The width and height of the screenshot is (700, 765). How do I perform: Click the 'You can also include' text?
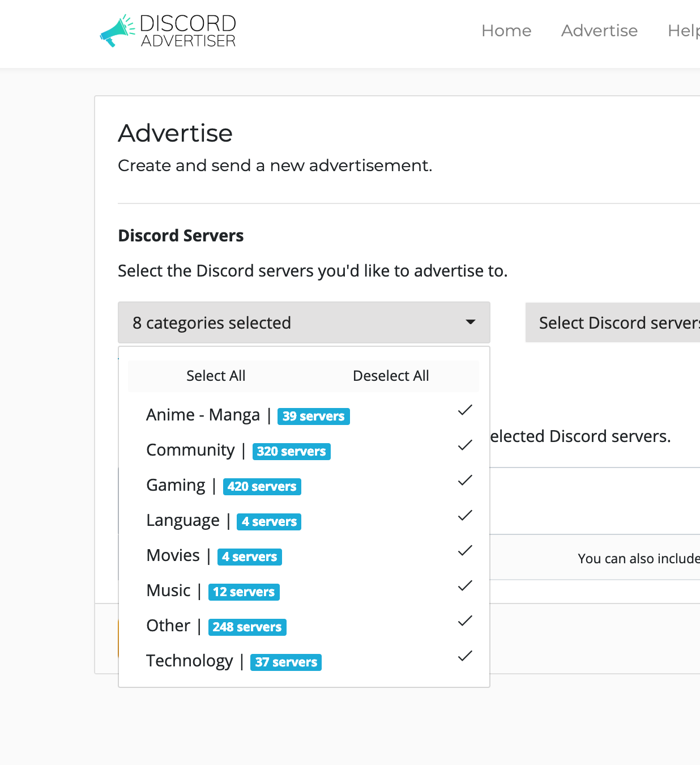[x=639, y=559]
